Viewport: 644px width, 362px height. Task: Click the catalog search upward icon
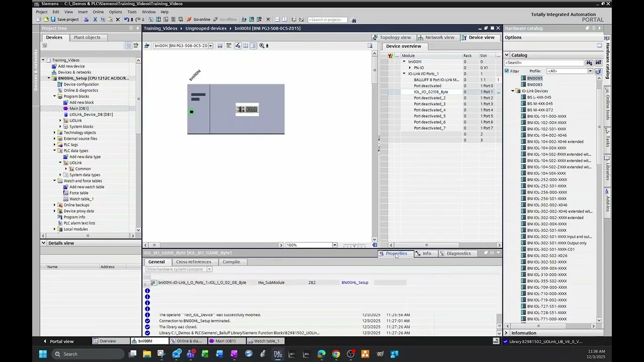point(598,63)
